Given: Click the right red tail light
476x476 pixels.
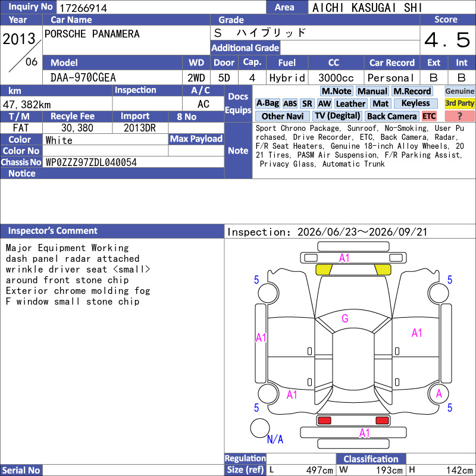Looking at the screenshot, I should (x=382, y=421).
